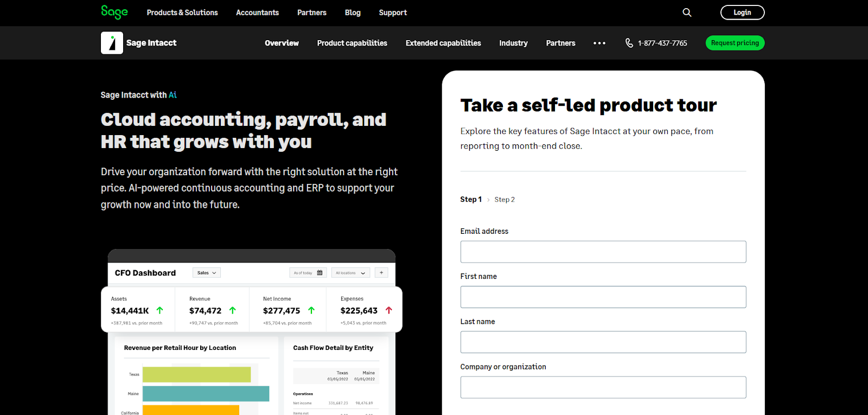Open the search magnifier icon
This screenshot has width=868, height=415.
pyautogui.click(x=687, y=12)
